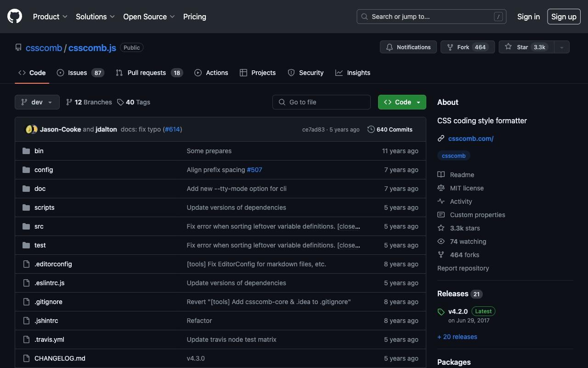The width and height of the screenshot is (588, 368).
Task: Open the GitHub homepage logo
Action: click(x=15, y=17)
